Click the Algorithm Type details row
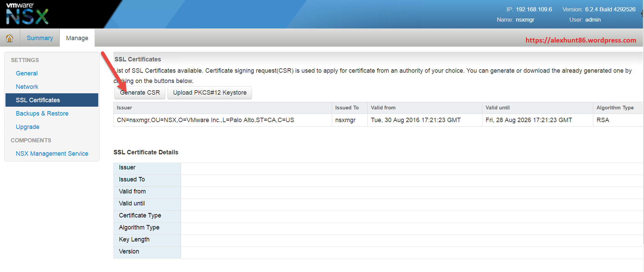644x272 pixels. [x=378, y=229]
